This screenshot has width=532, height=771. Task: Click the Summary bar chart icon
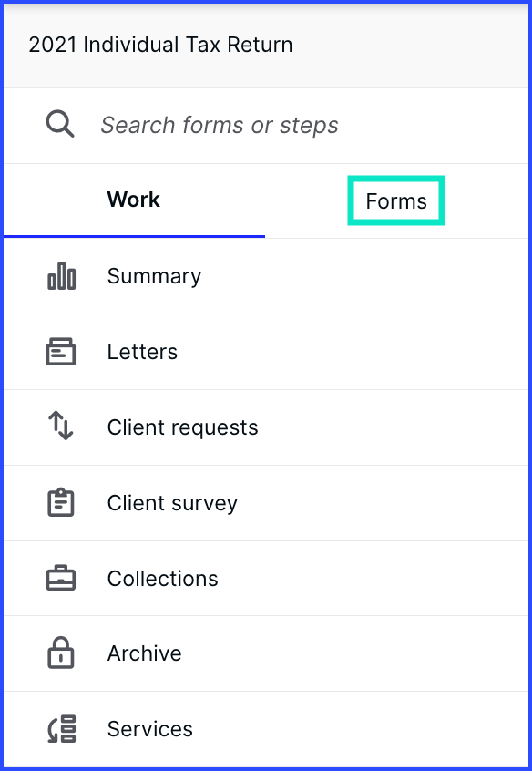pos(61,276)
